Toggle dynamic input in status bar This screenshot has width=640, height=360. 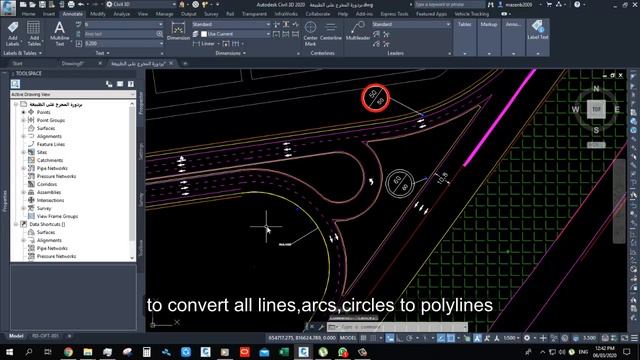tap(390, 338)
